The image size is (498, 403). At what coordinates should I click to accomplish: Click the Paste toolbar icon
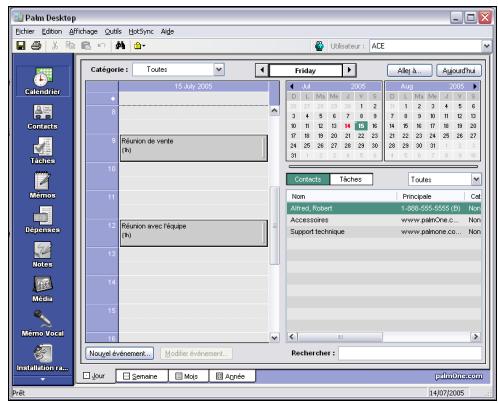86,45
